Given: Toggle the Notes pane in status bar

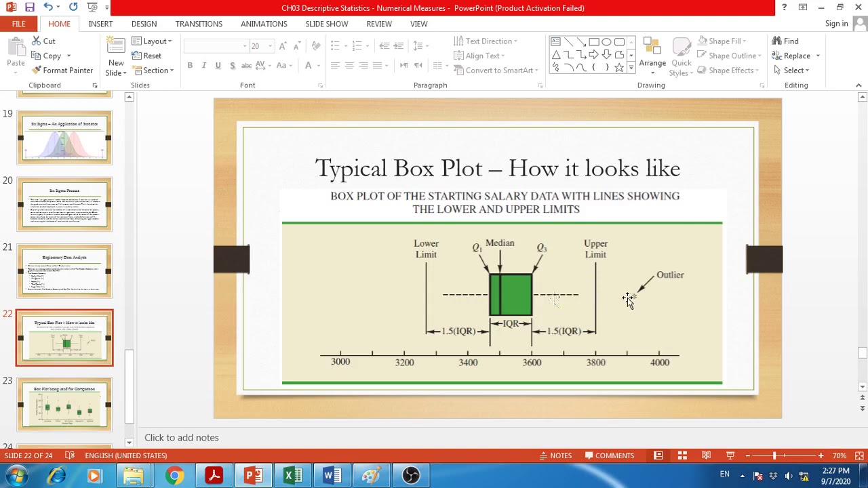Looking at the screenshot, I should tap(555, 455).
